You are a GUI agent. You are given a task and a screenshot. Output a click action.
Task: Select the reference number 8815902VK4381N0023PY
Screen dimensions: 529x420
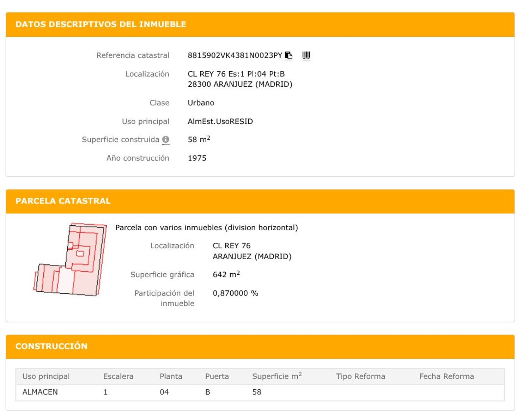pyautogui.click(x=235, y=55)
